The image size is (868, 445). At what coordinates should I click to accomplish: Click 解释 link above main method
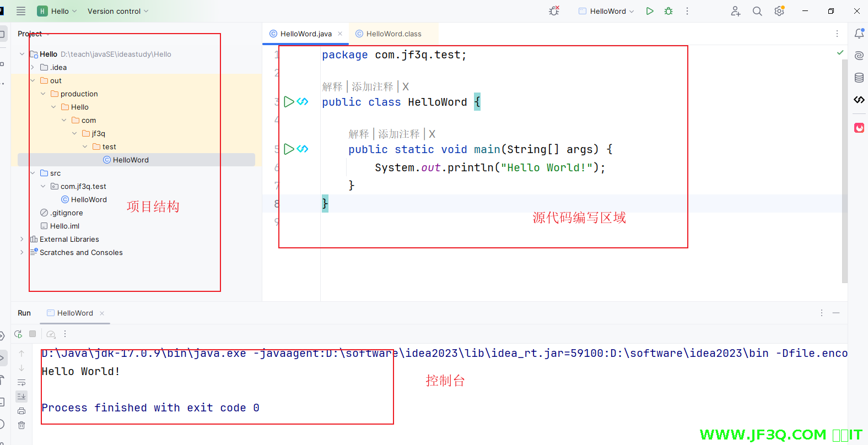click(359, 134)
